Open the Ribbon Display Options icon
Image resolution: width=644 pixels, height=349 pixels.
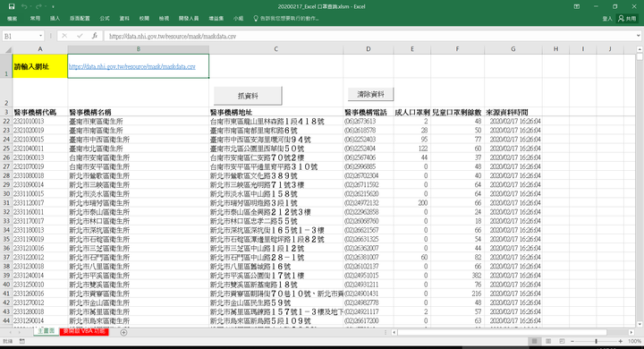point(577,6)
